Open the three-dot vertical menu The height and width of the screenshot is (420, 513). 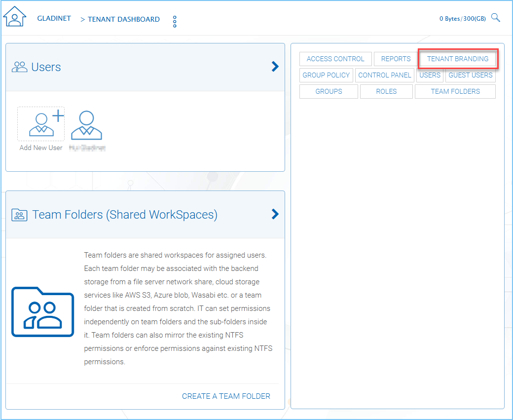(175, 21)
